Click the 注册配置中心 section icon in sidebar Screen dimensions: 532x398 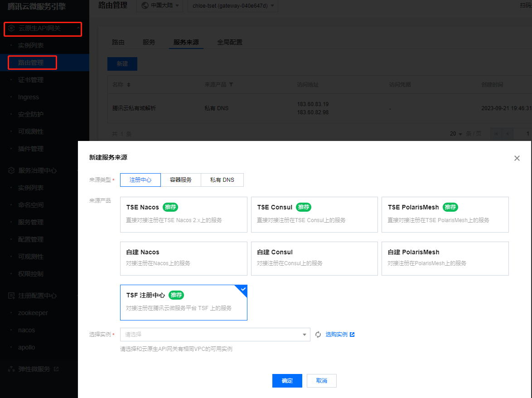click(11, 296)
